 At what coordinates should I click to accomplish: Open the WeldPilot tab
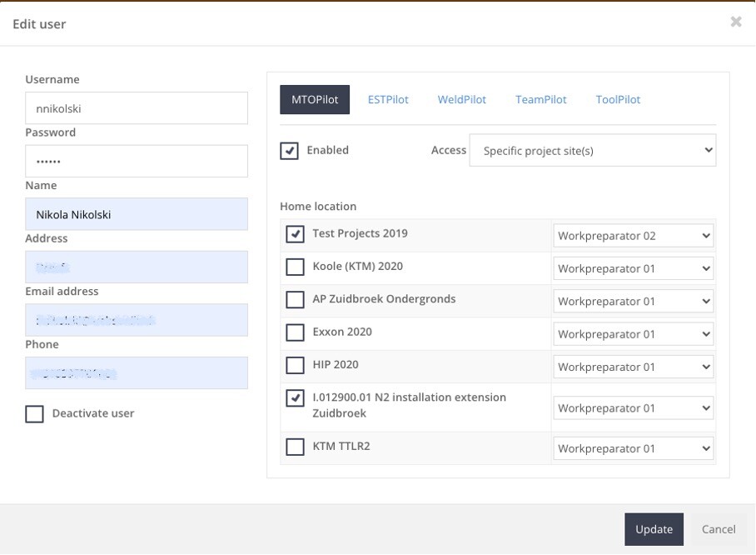click(x=461, y=99)
